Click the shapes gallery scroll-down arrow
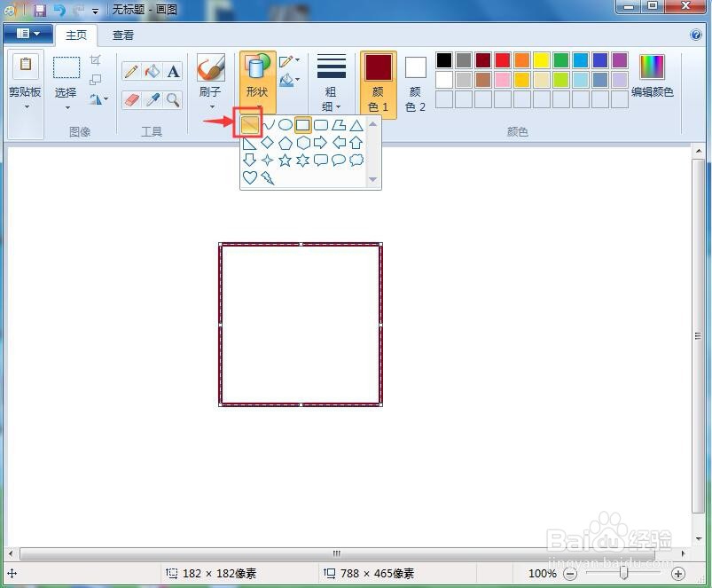The height and width of the screenshot is (588, 712). point(372,179)
